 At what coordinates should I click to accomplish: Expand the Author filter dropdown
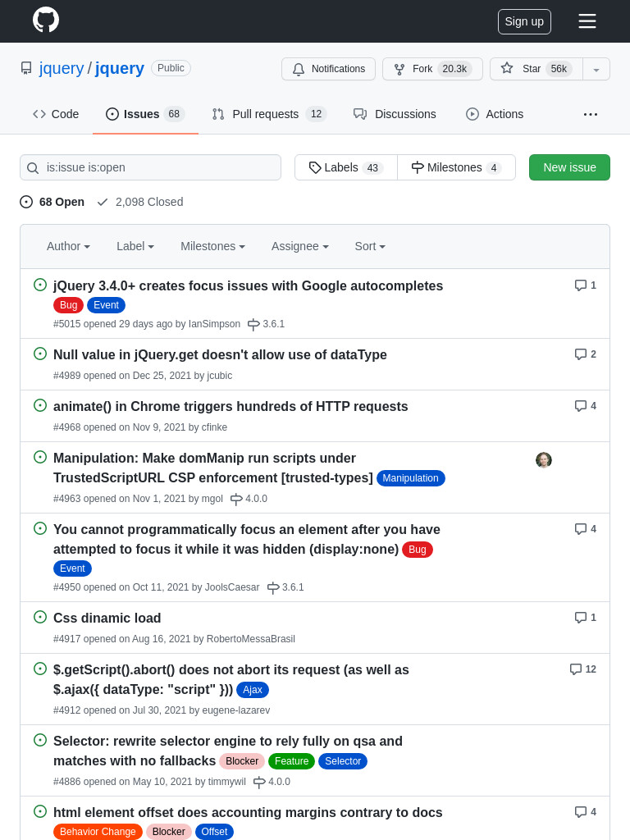(x=69, y=246)
